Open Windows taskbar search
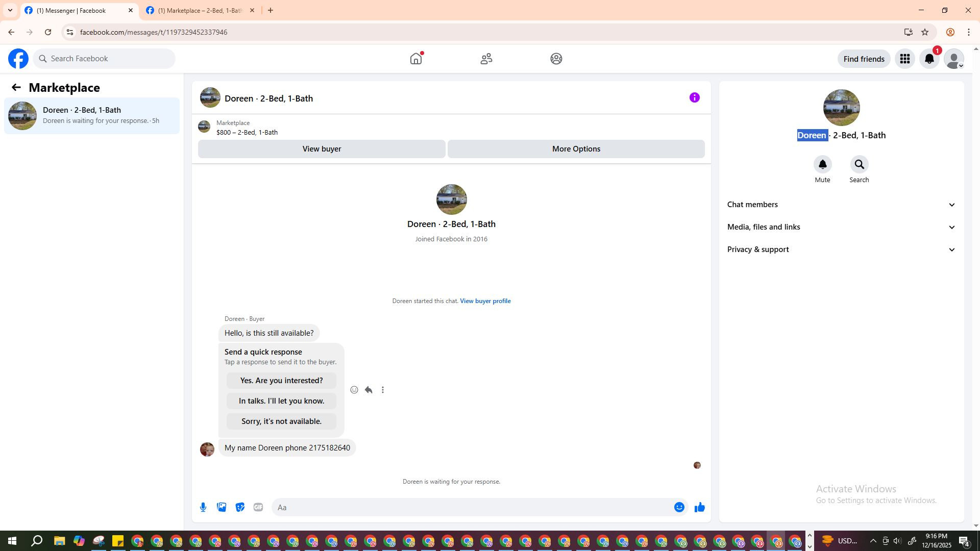The height and width of the screenshot is (551, 980). coord(37,541)
